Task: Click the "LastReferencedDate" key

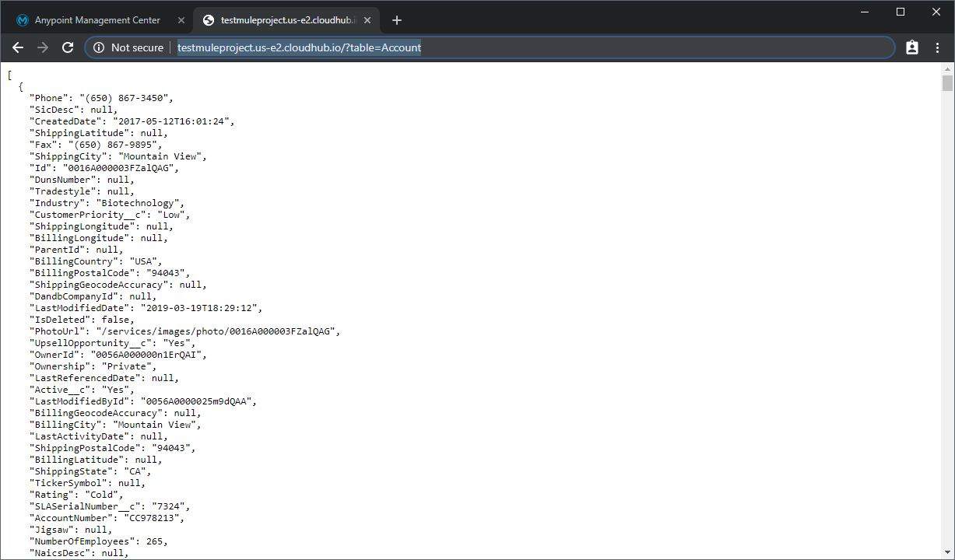Action: point(86,378)
